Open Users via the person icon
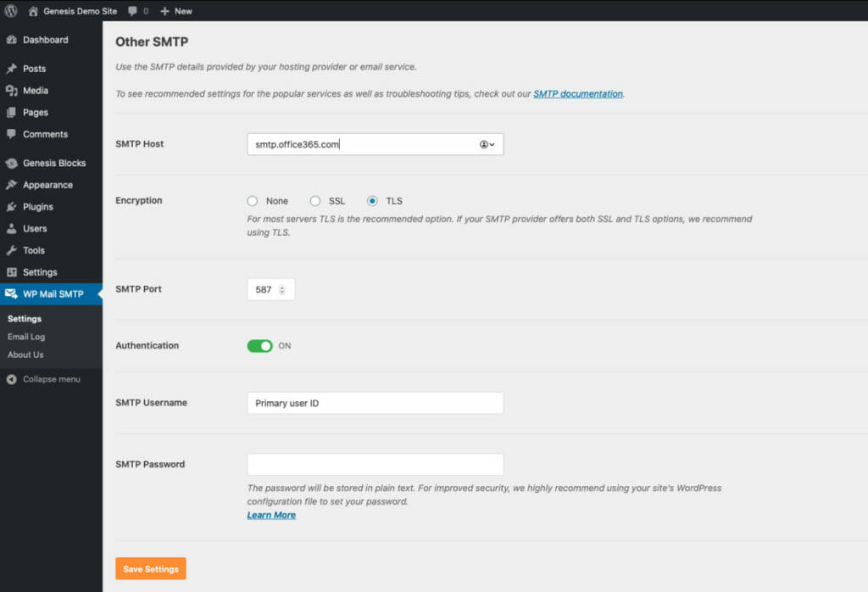Viewport: 868px width, 592px height. click(x=12, y=228)
